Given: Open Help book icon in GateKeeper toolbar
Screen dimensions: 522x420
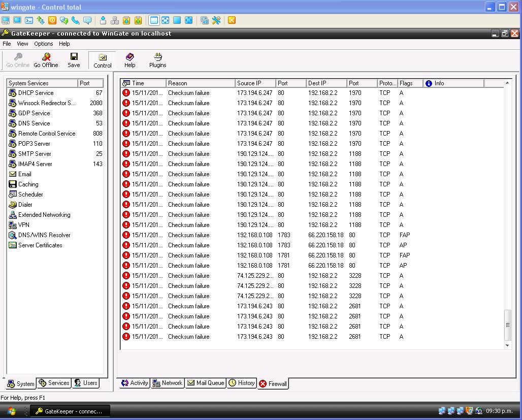Looking at the screenshot, I should pos(130,60).
